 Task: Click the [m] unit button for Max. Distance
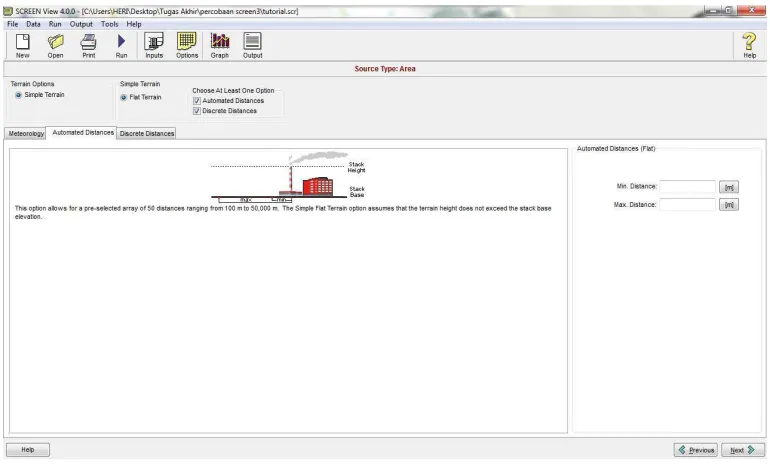pyautogui.click(x=729, y=205)
